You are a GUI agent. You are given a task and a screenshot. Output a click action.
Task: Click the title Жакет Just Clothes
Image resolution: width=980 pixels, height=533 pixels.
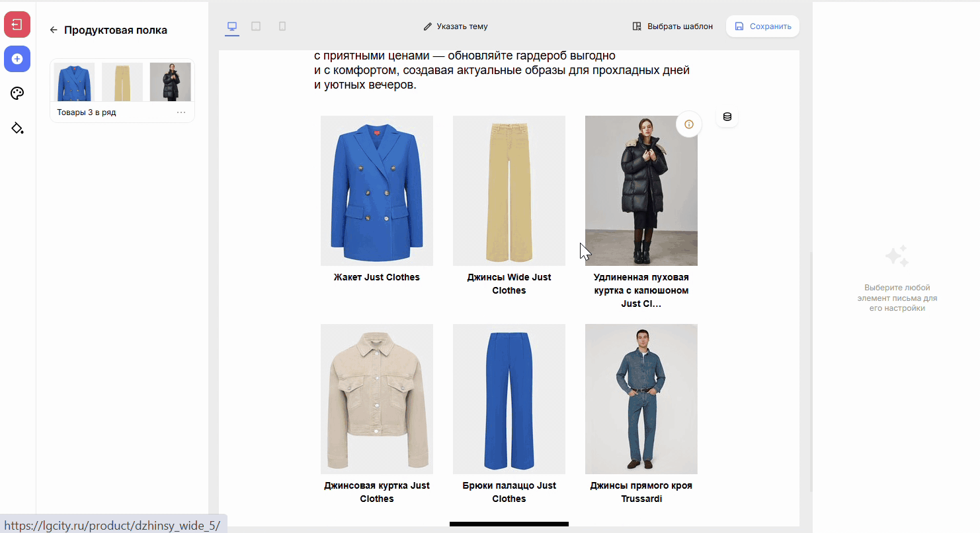[377, 277]
